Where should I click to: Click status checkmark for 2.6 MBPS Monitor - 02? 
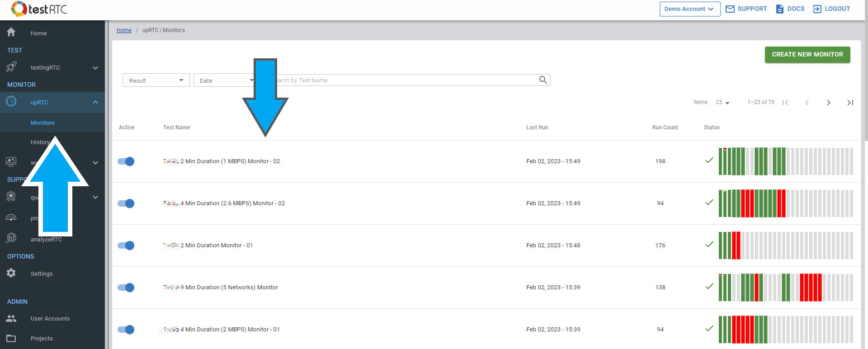[709, 203]
